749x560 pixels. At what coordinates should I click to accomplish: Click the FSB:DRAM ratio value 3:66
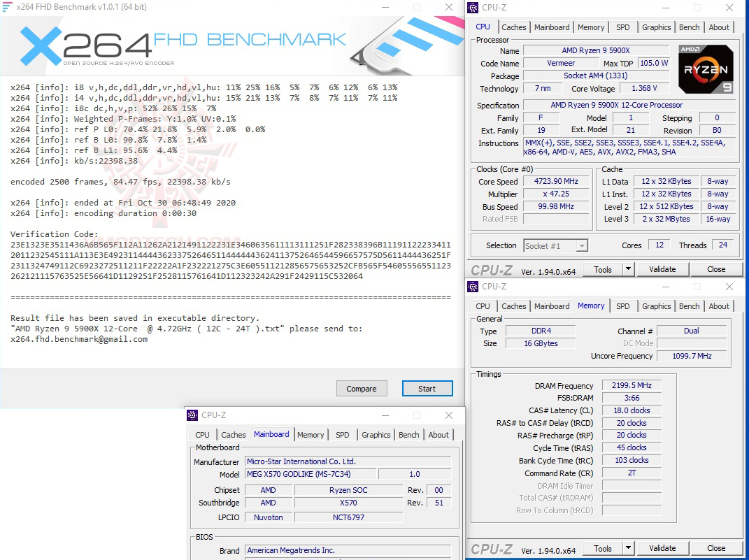click(632, 398)
